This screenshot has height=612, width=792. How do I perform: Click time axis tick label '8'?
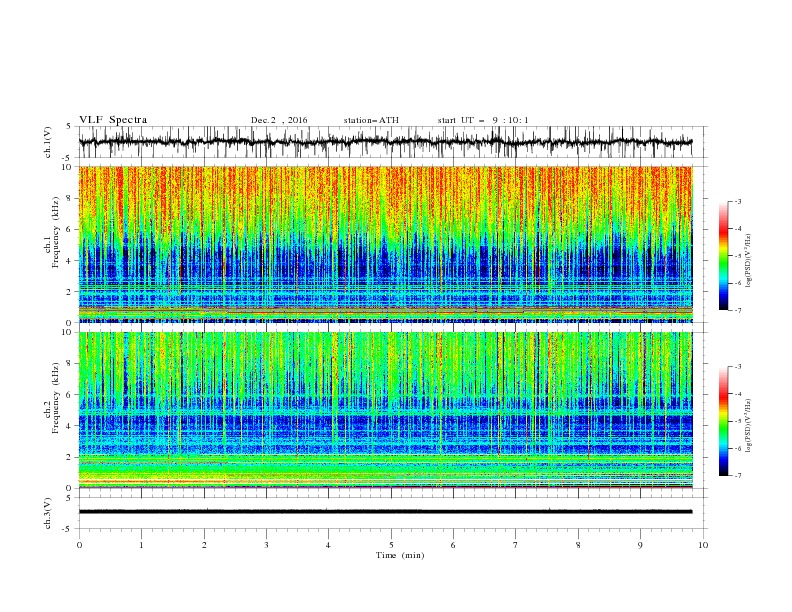pos(578,545)
